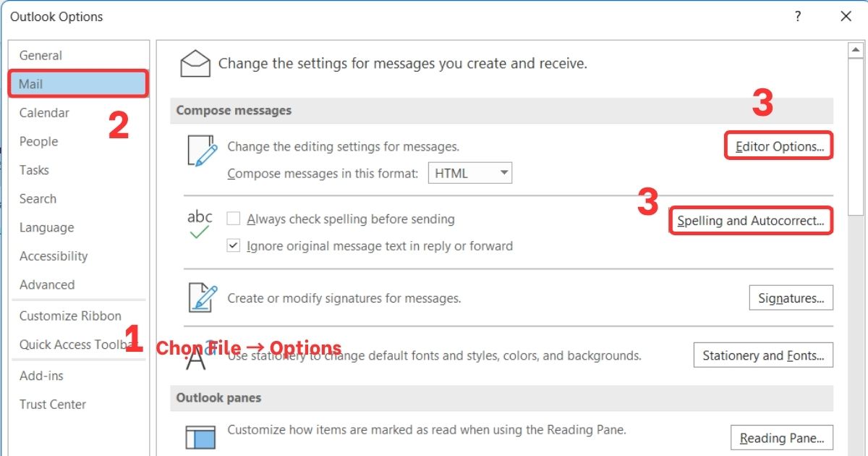
Task: Enable always check spelling before sending
Action: (x=233, y=219)
